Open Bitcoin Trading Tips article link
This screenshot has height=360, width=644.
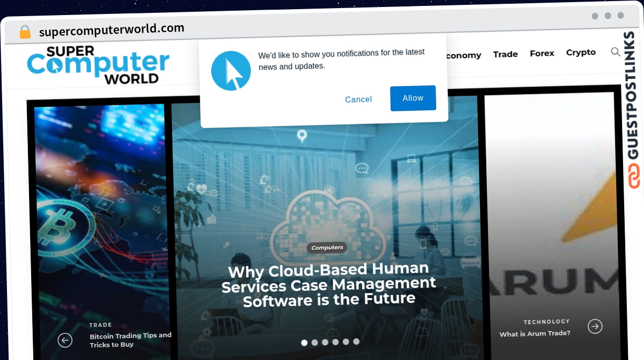tap(130, 340)
